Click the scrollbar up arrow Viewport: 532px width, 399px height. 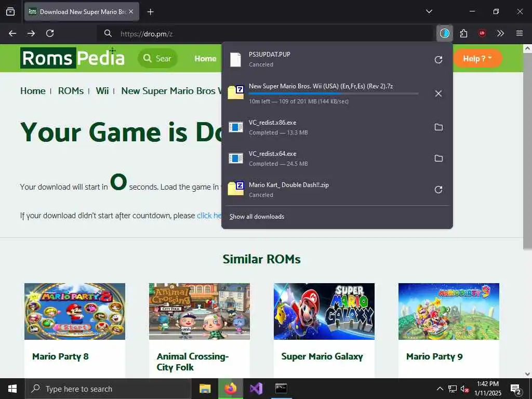coord(527,48)
